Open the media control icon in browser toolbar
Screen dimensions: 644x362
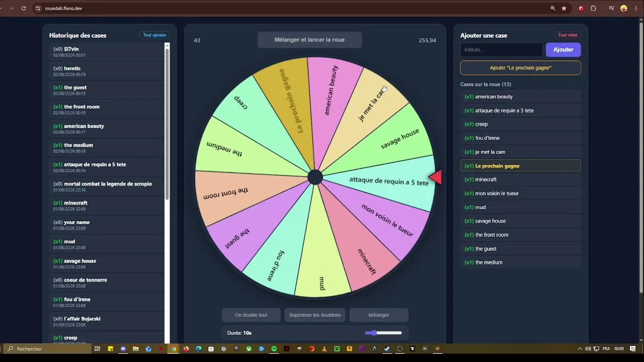pos(612,8)
